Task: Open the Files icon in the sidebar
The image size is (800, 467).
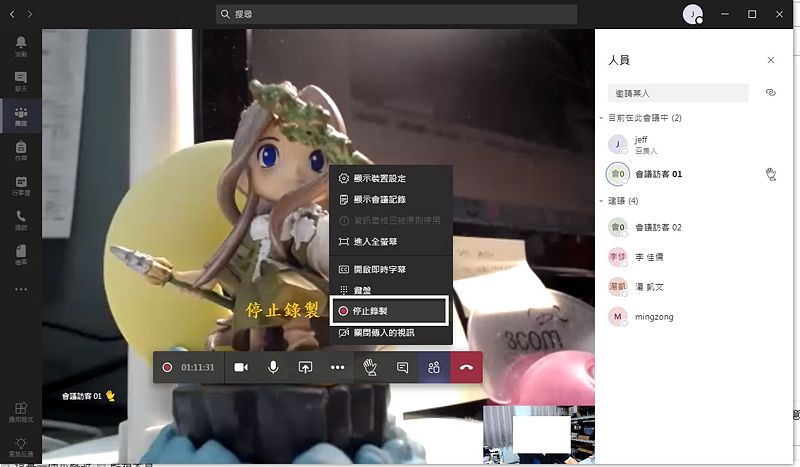Action: coord(21,254)
